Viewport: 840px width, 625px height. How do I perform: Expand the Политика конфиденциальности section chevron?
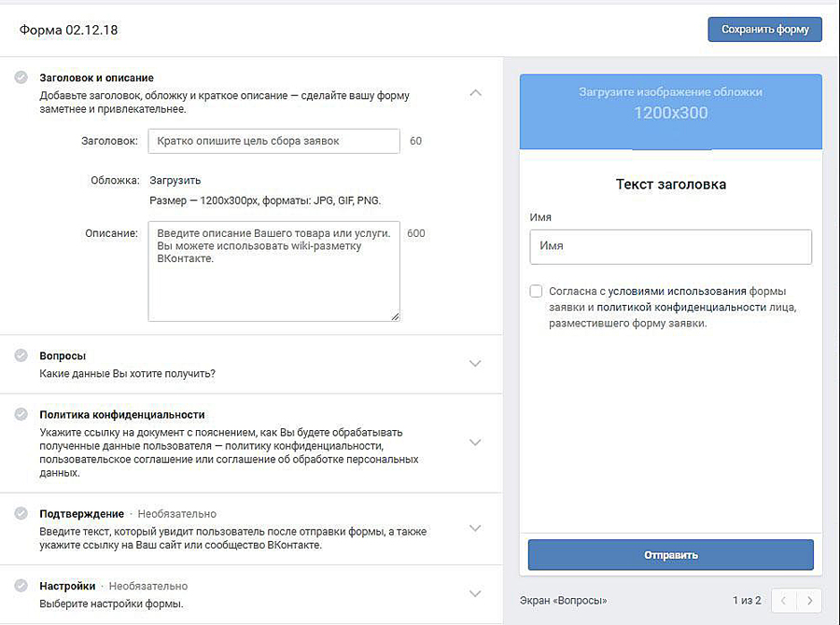point(475,442)
